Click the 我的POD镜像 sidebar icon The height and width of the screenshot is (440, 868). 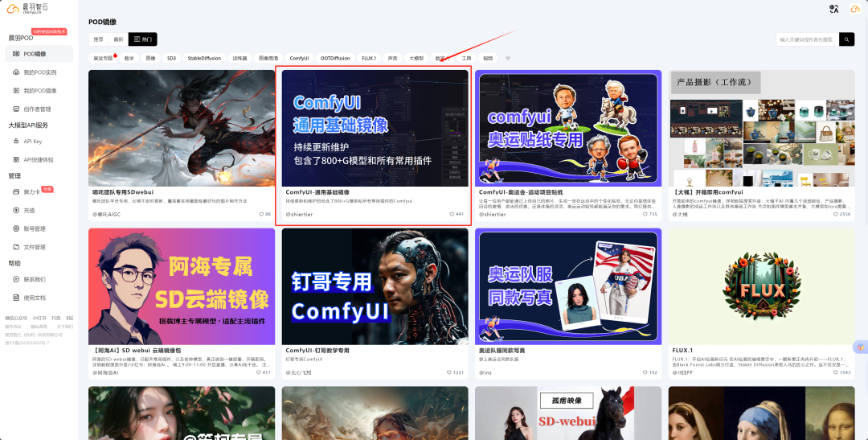tap(16, 90)
